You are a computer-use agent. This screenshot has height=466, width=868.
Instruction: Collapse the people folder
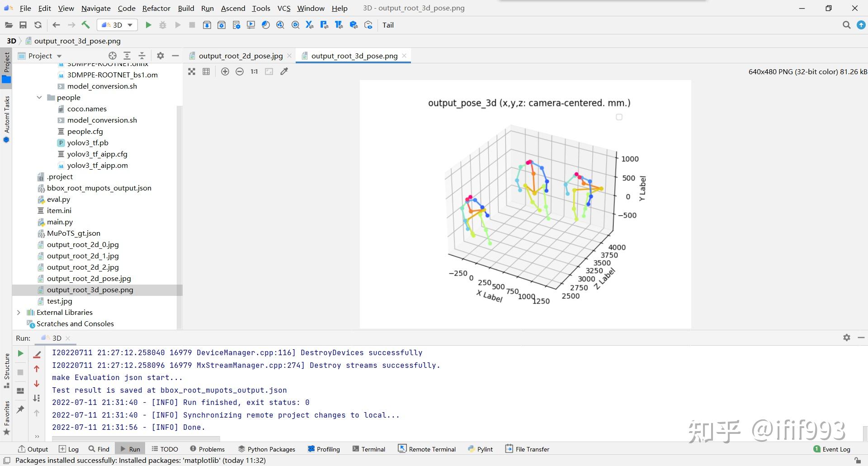pos(39,98)
